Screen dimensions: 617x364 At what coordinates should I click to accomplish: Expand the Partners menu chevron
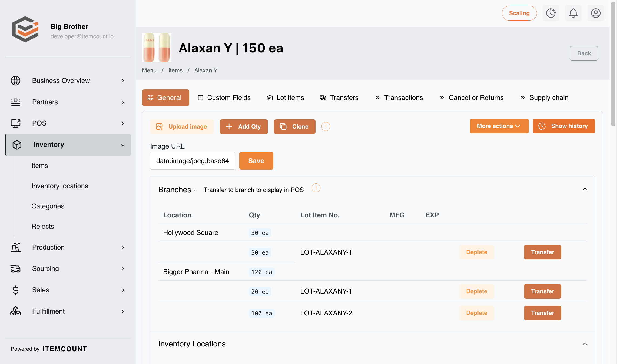coord(123,102)
